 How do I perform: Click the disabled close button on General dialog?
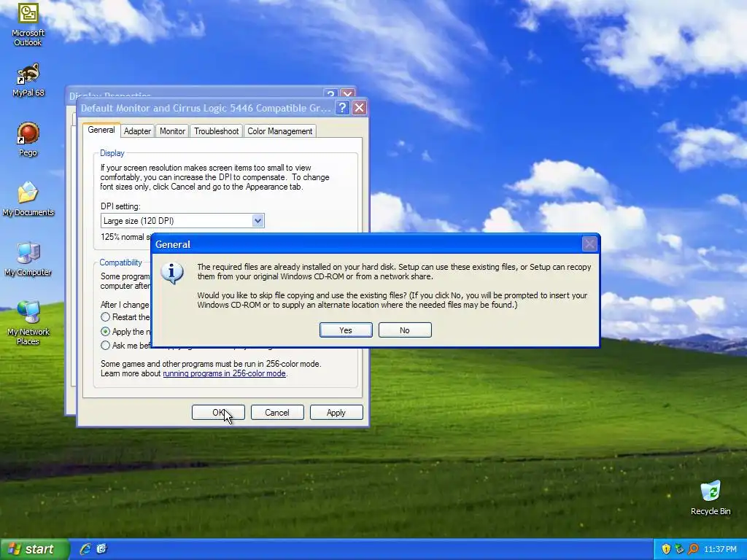[x=589, y=244]
